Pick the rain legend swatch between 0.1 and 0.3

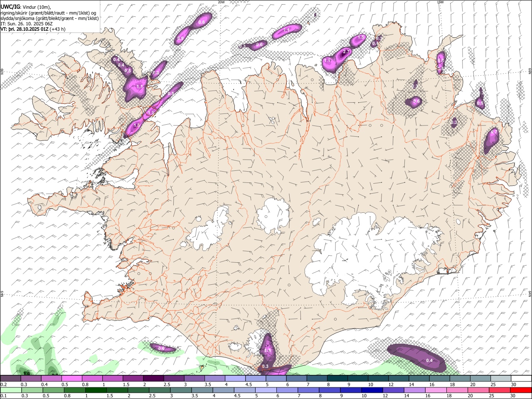(10, 390)
